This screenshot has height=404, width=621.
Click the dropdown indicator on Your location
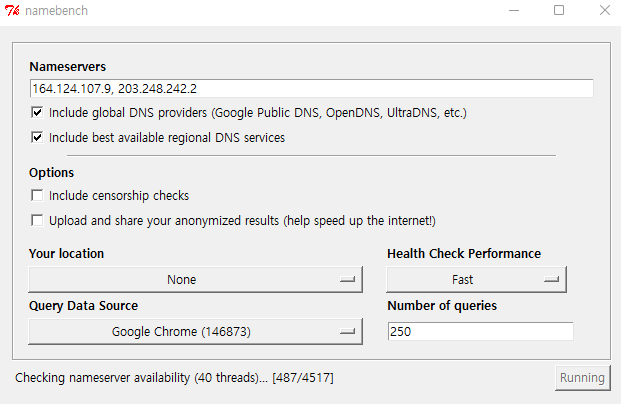point(347,280)
